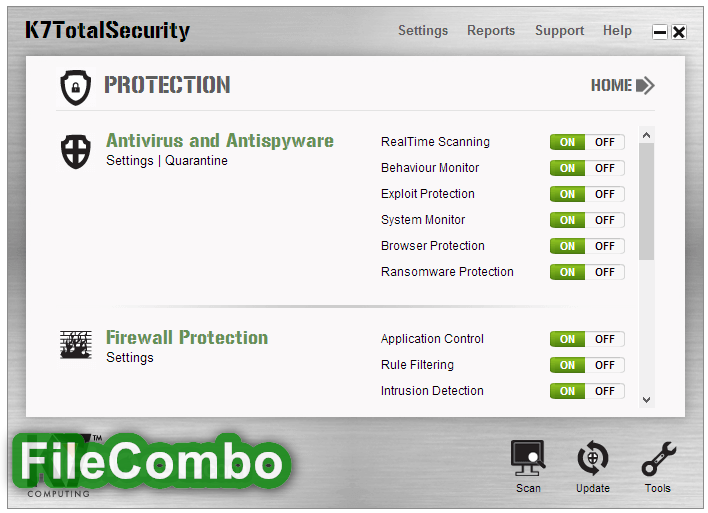
Task: Click the Update icon
Action: [x=592, y=458]
